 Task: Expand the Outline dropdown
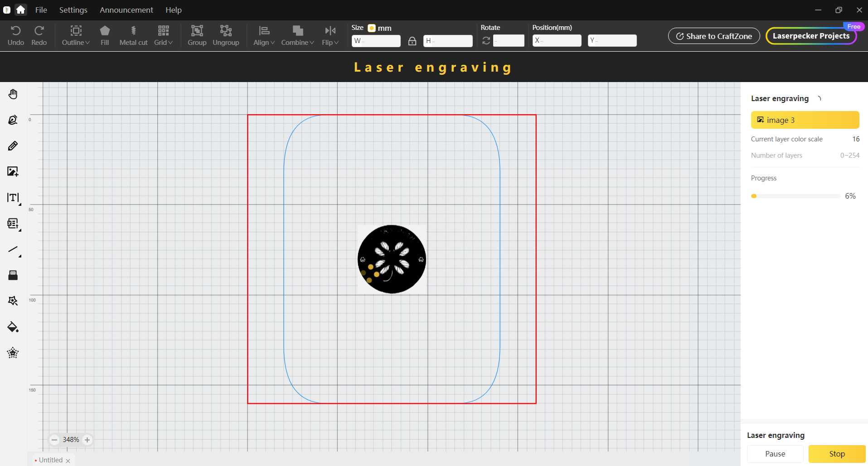tap(76, 36)
